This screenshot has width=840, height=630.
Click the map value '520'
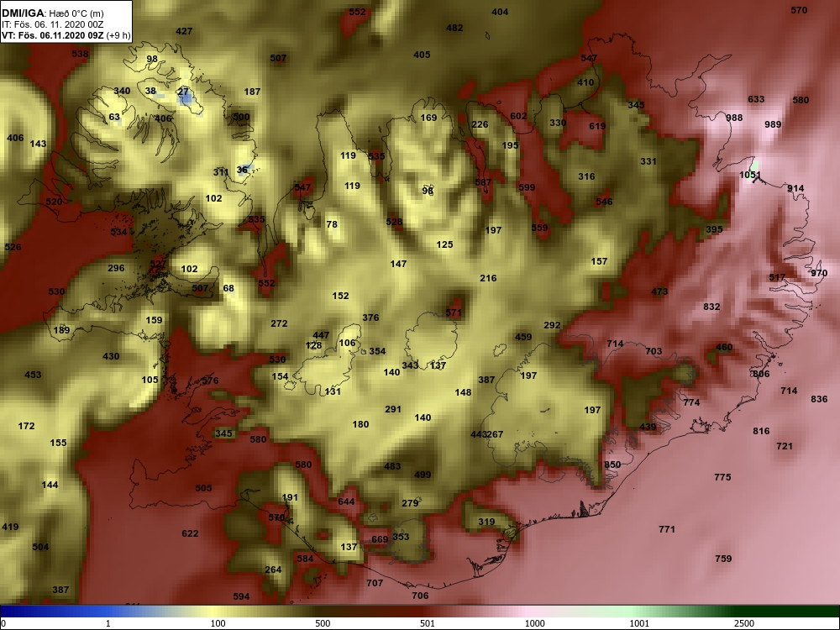coord(54,202)
